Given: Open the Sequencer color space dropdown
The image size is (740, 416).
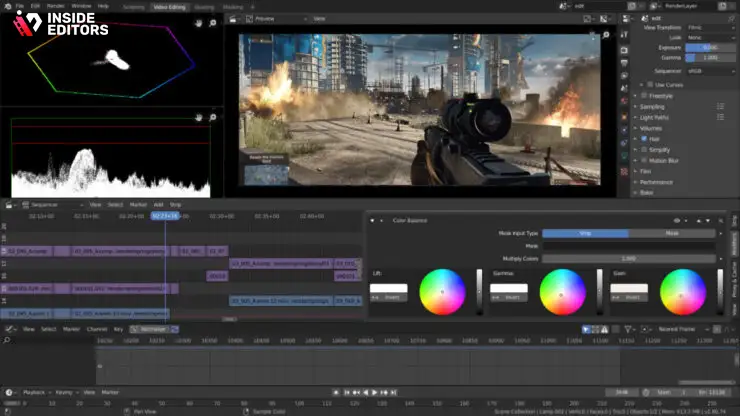Looking at the screenshot, I should tap(710, 71).
